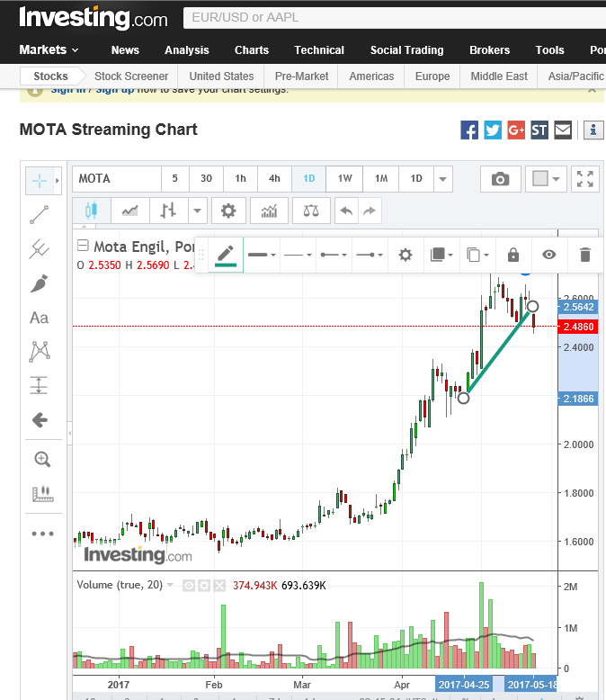The width and height of the screenshot is (606, 700).
Task: Select the 1W interval button
Action: (x=344, y=179)
